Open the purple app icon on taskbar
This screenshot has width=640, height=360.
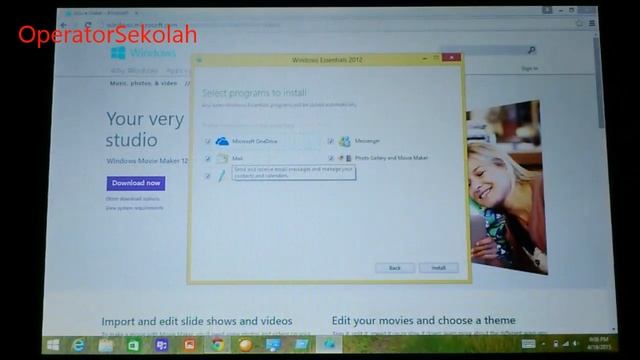click(162, 346)
